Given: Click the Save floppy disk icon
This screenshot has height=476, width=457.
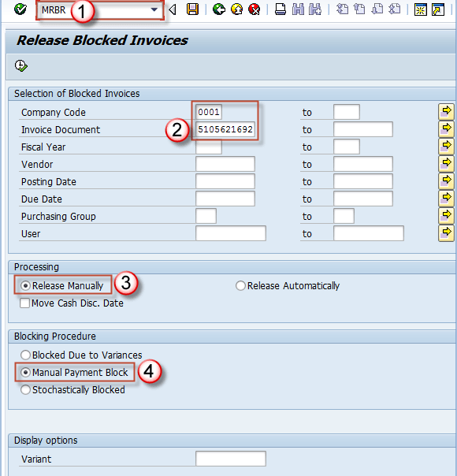Looking at the screenshot, I should tap(192, 9).
